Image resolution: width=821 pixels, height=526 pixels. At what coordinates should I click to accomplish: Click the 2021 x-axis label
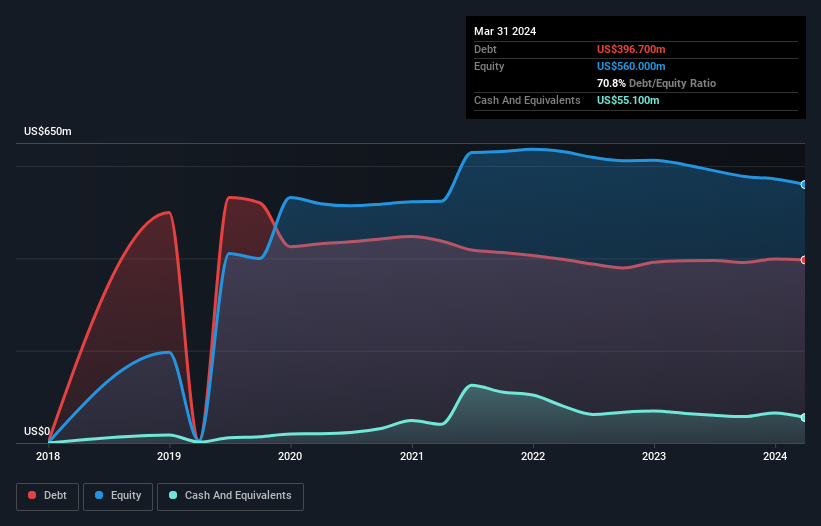coord(412,456)
